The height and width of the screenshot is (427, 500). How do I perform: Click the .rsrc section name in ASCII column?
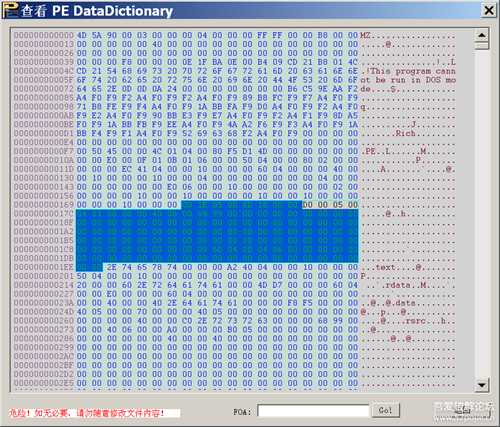(410, 321)
